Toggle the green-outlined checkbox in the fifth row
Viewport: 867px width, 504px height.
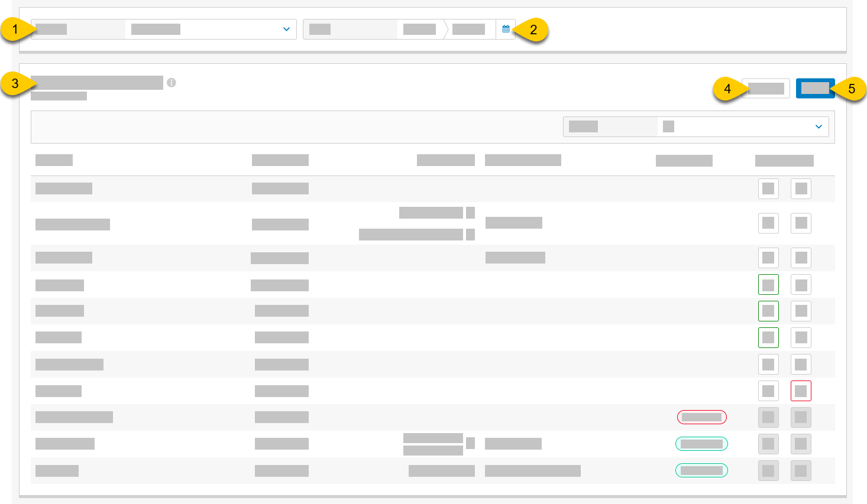click(768, 311)
